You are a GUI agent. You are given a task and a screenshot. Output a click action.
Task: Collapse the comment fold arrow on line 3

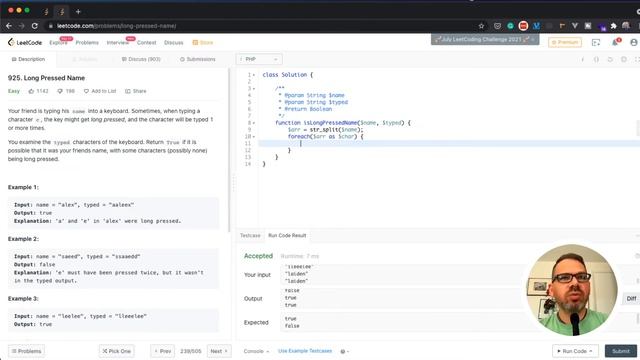point(254,89)
